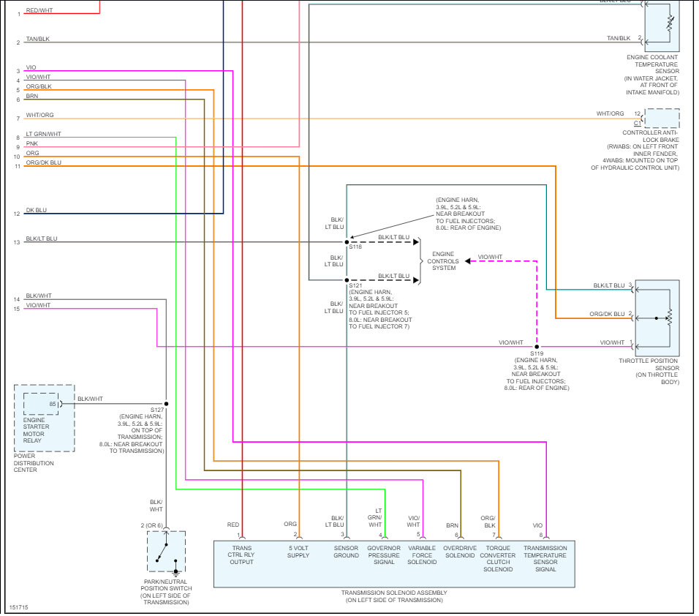The image size is (699, 616).
Task: Click the S119 splice label
Action: 536,353
